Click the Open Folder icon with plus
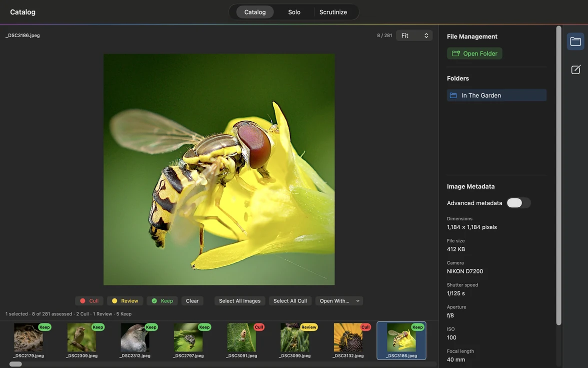588x368 pixels. pos(455,53)
